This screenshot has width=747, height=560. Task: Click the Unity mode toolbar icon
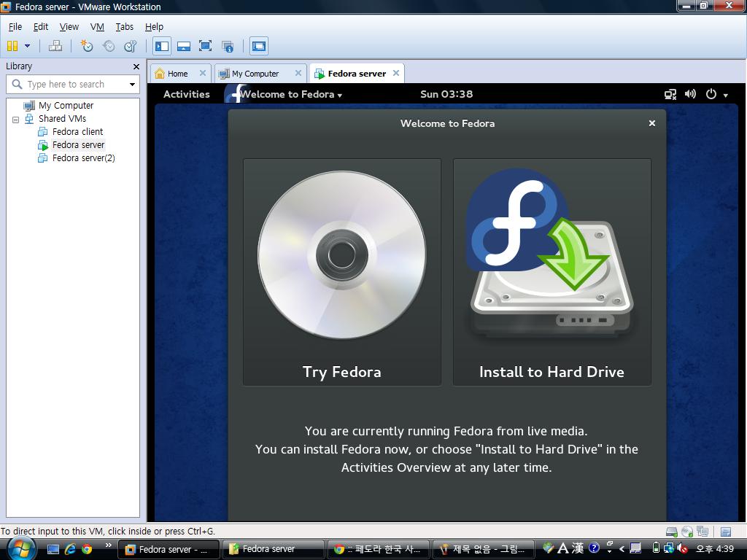point(228,46)
